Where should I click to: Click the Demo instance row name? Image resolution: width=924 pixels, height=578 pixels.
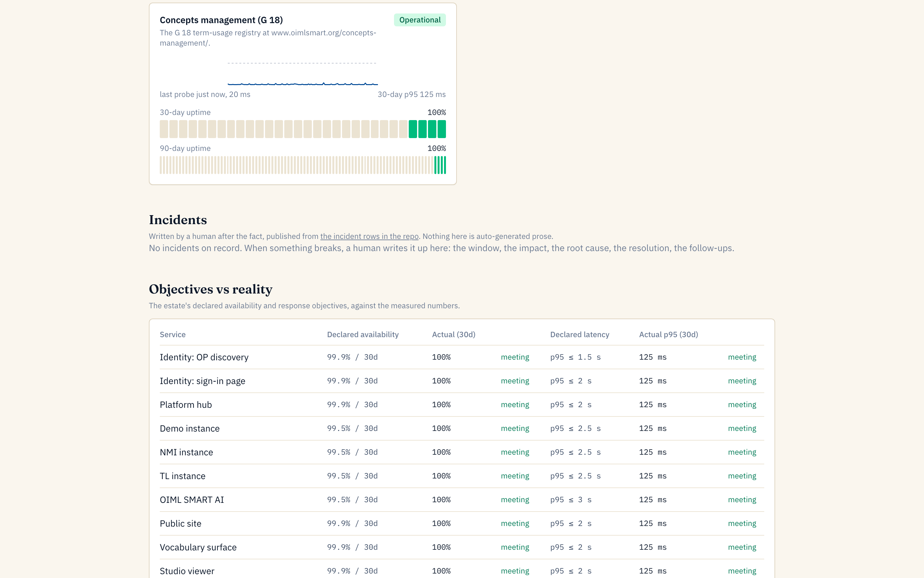(x=190, y=429)
